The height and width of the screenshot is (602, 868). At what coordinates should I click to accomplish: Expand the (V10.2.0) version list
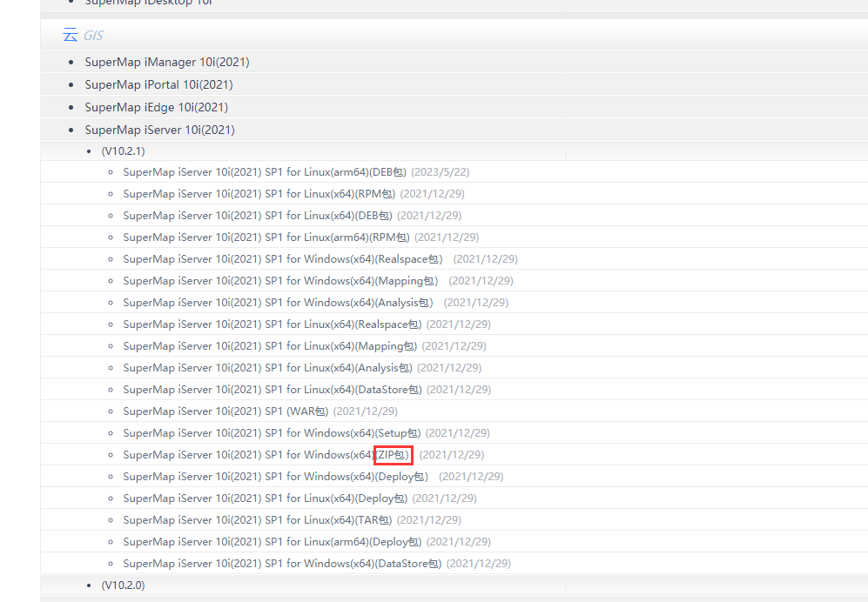click(123, 585)
